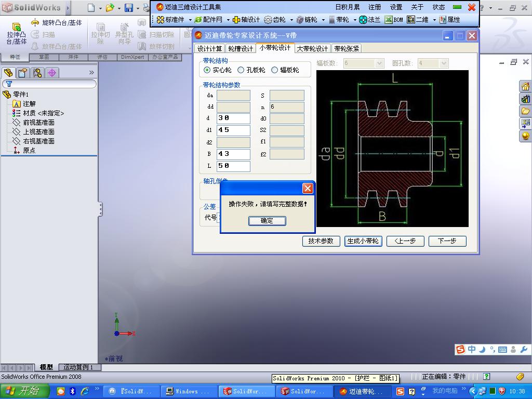Expand the 二维 dropdown arrow

coord(434,20)
